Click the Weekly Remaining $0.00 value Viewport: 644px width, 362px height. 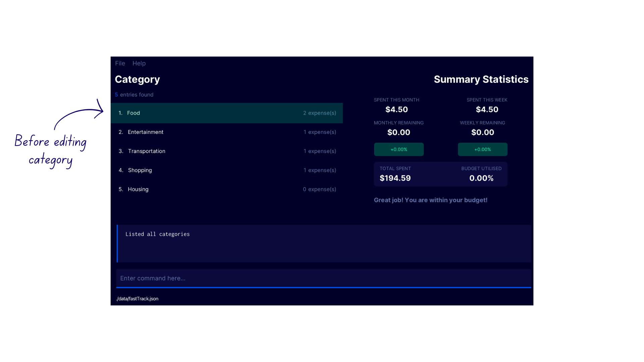point(483,132)
